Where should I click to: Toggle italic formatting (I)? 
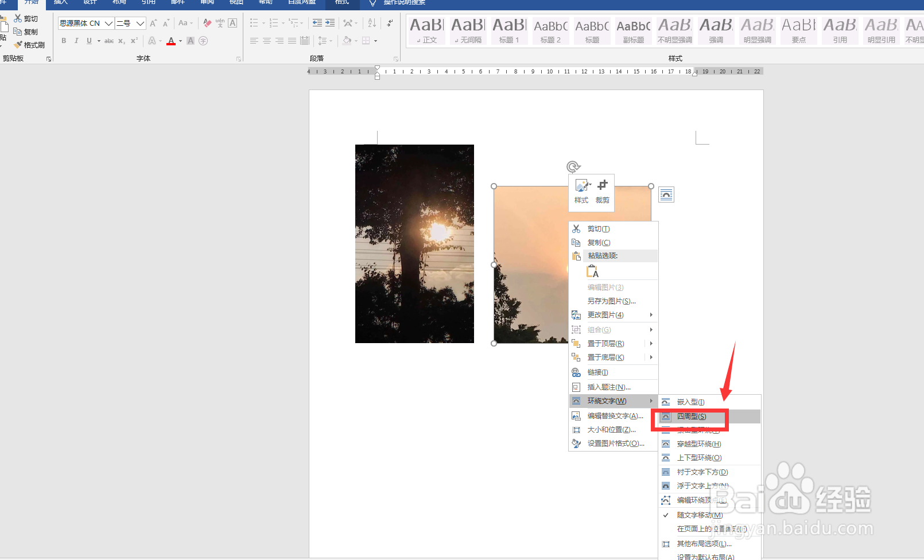(76, 41)
